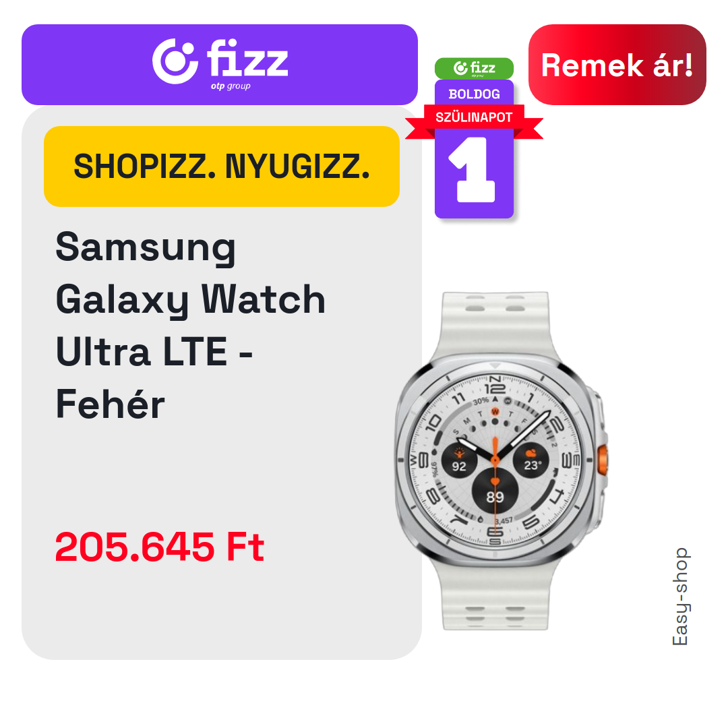728x728 pixels.
Task: Click the orange side button on watch
Action: click(x=602, y=460)
